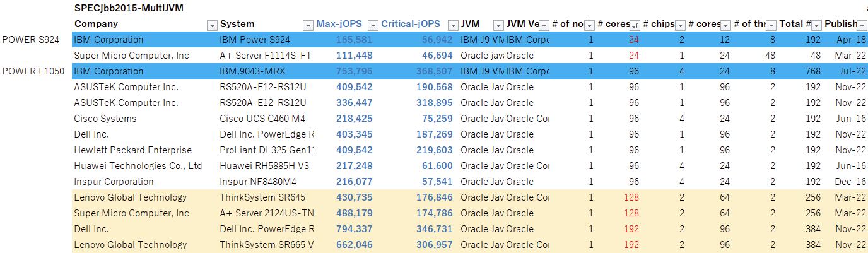Select IBM Corporation in the IBM,9043-MRX row
Viewport: 868px width, 253px height.
tap(108, 71)
